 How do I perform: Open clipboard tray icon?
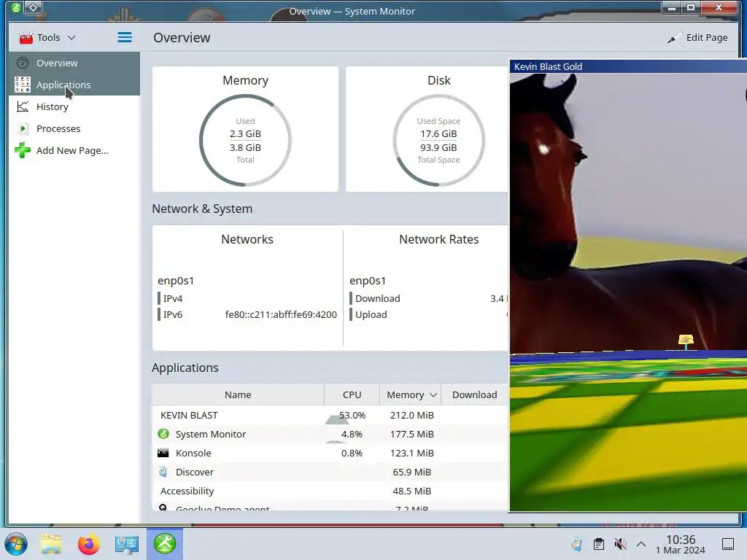(599, 544)
